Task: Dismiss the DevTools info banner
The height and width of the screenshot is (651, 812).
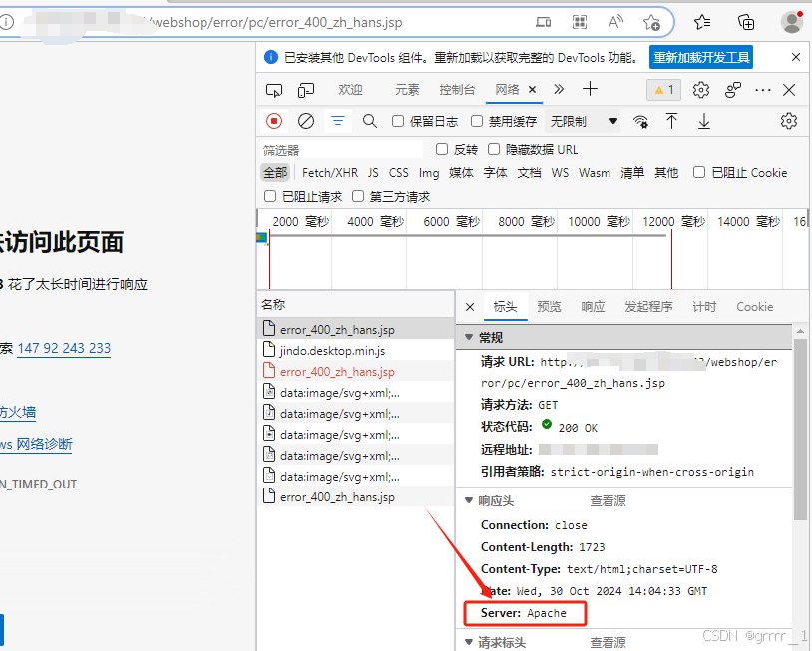Action: [796, 57]
